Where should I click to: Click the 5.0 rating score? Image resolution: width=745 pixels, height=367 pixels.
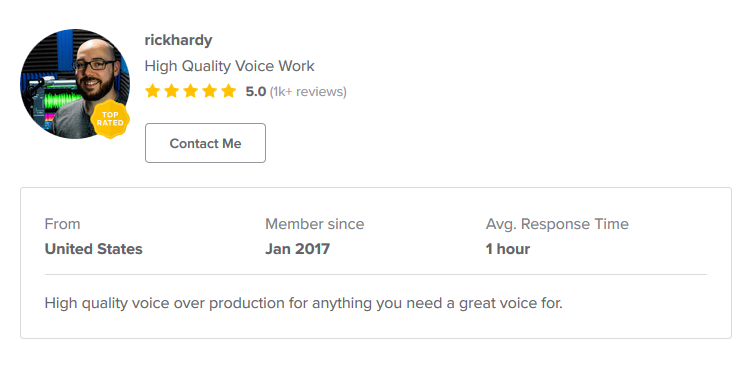point(256,91)
